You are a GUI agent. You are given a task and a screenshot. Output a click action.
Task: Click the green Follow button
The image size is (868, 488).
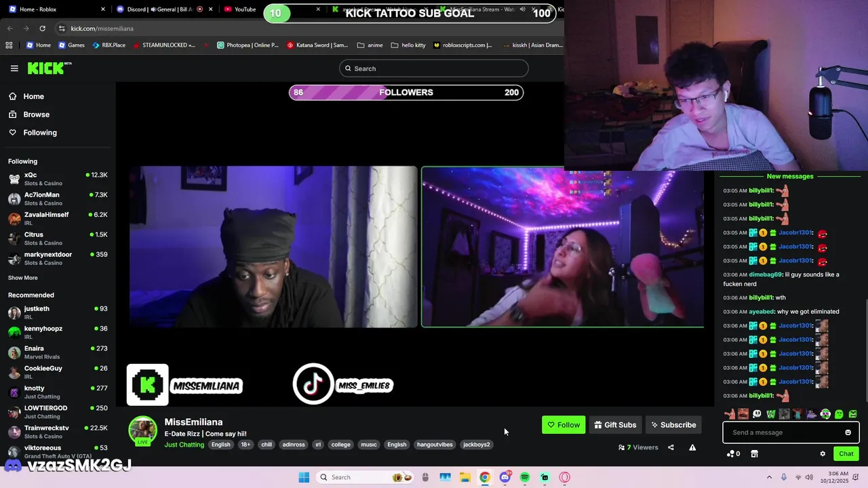pos(564,425)
